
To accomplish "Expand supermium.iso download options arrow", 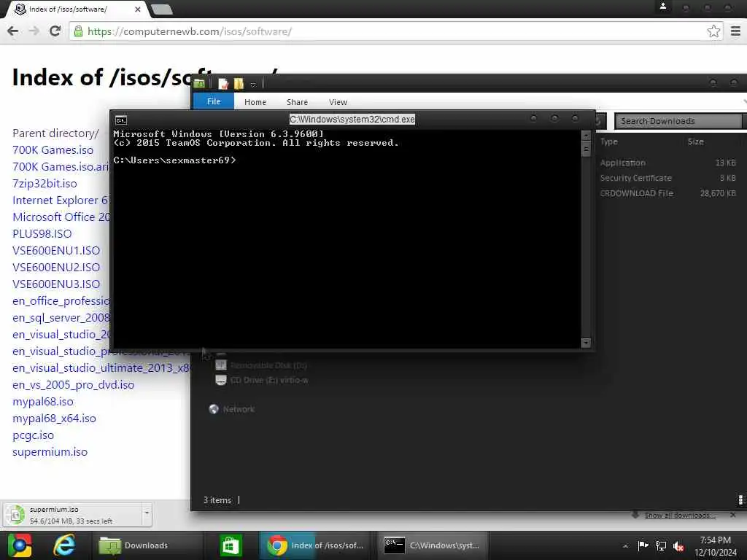I will pos(147,513).
